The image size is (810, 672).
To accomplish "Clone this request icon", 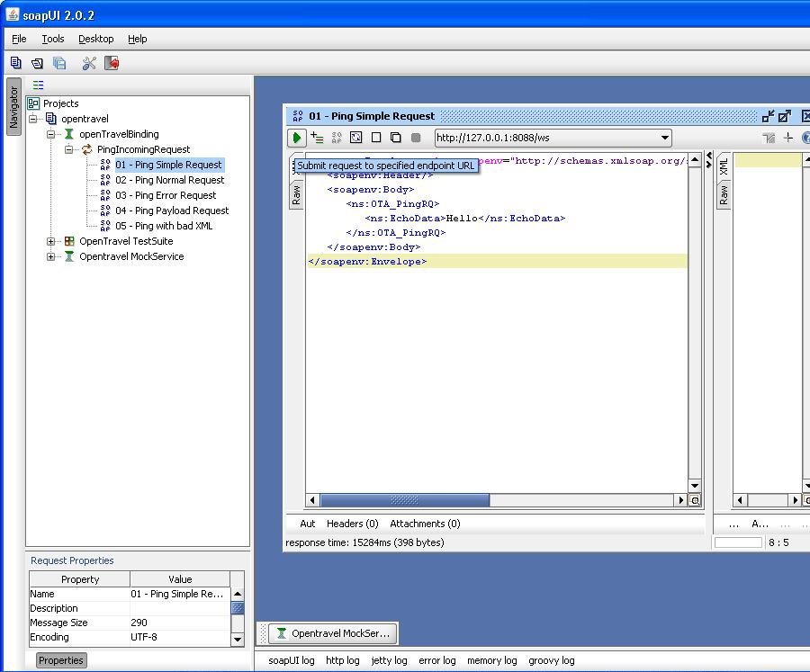I will tap(396, 138).
